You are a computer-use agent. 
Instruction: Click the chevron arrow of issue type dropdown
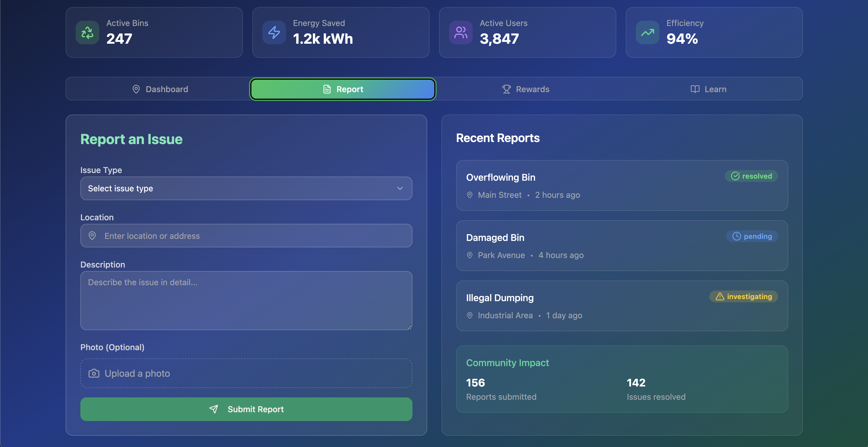(400, 188)
